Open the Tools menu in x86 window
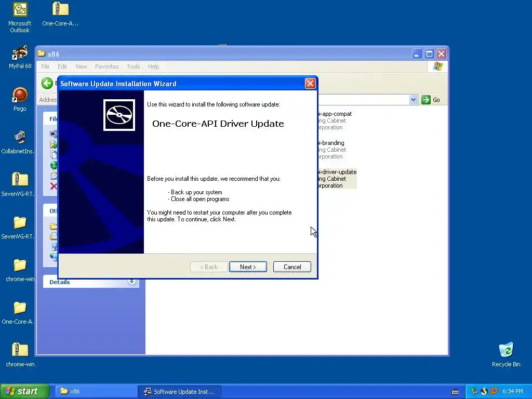 point(134,66)
